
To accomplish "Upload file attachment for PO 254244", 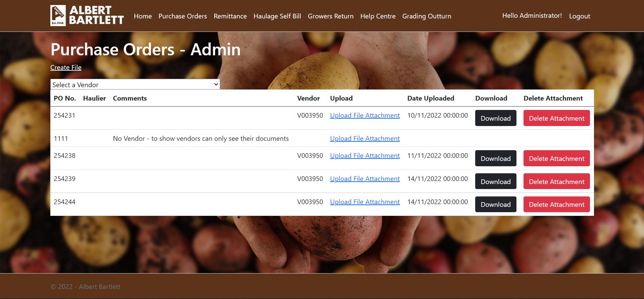I will coord(365,202).
